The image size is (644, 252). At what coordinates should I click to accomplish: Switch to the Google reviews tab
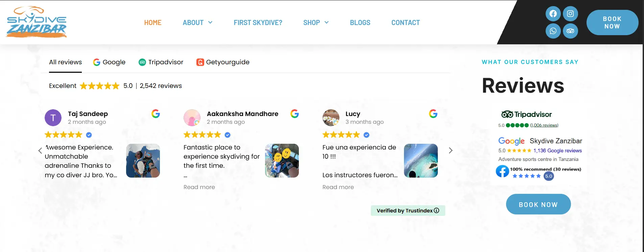(x=109, y=62)
